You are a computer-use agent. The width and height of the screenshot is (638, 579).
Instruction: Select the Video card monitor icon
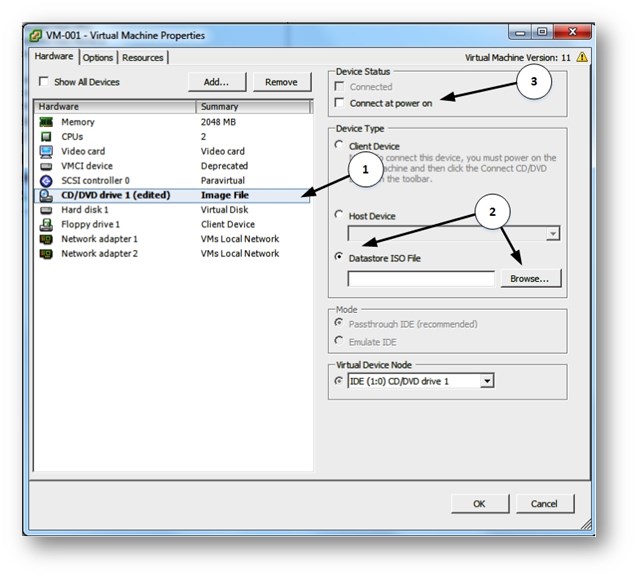(46, 152)
